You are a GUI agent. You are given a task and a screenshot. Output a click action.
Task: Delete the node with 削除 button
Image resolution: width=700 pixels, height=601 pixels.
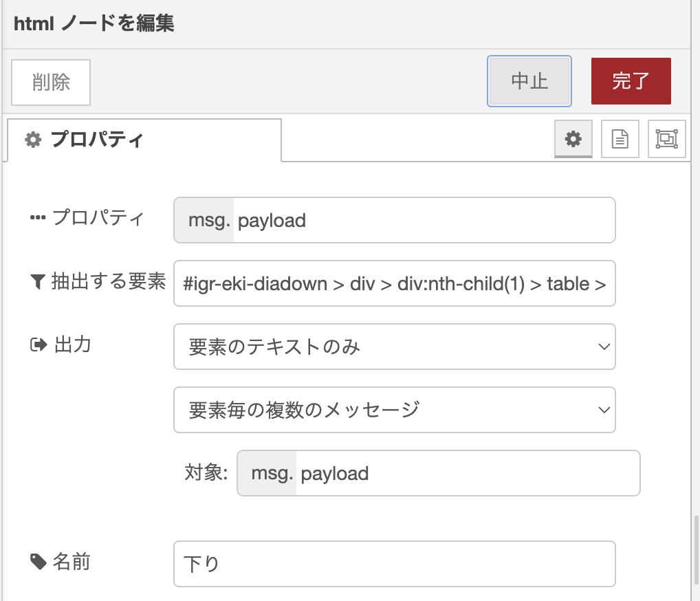51,83
